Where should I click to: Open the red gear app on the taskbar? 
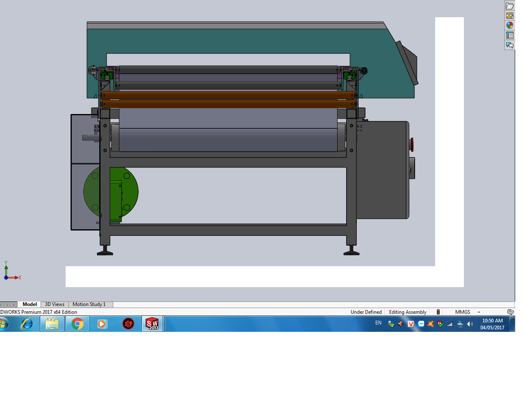pos(128,324)
